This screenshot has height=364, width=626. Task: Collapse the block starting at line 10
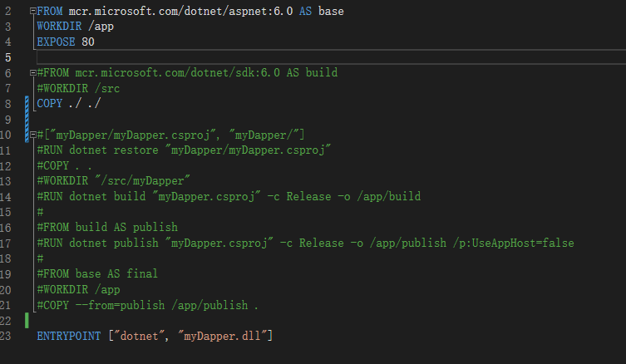click(32, 135)
